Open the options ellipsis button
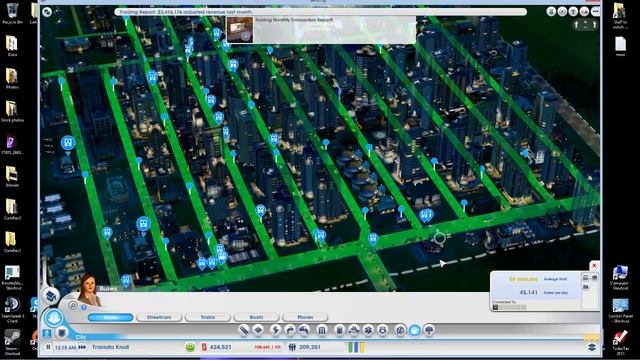The height and width of the screenshot is (360, 640). coord(596,11)
